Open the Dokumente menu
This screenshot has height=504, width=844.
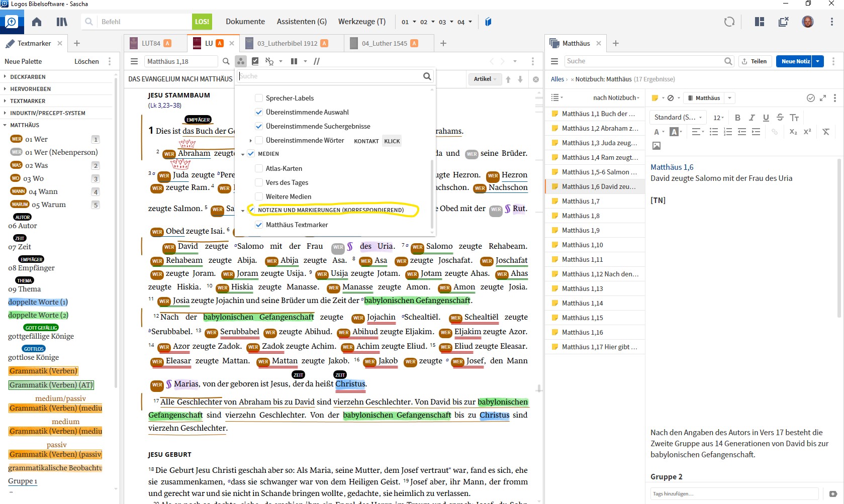click(245, 22)
